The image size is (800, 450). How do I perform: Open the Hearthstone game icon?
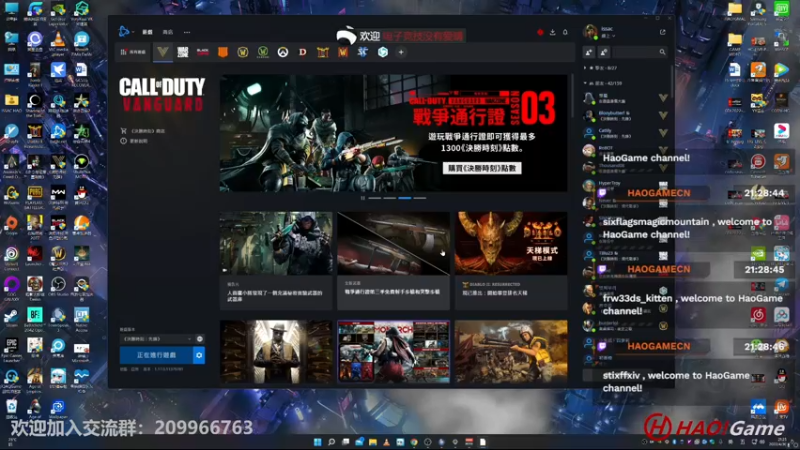pyautogui.click(x=322, y=52)
